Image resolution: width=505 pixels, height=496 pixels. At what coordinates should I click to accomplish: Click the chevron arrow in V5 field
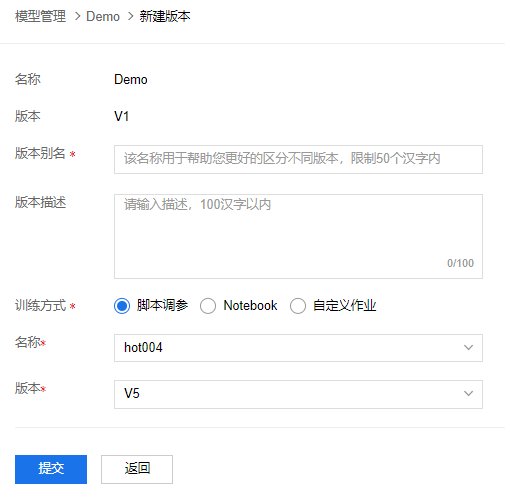[x=468, y=394]
